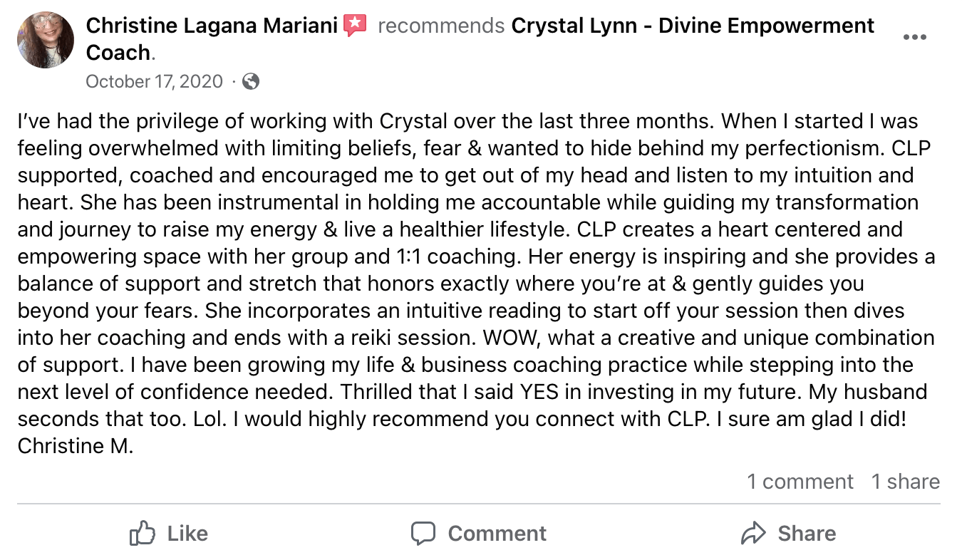Screen dimensions: 962x560
Task: Click the word recommends in the header
Action: (x=441, y=26)
